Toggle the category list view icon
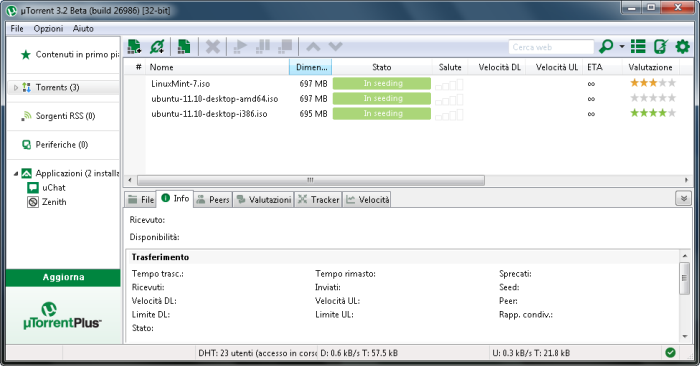Screen dimensions: 700x366 point(638,46)
